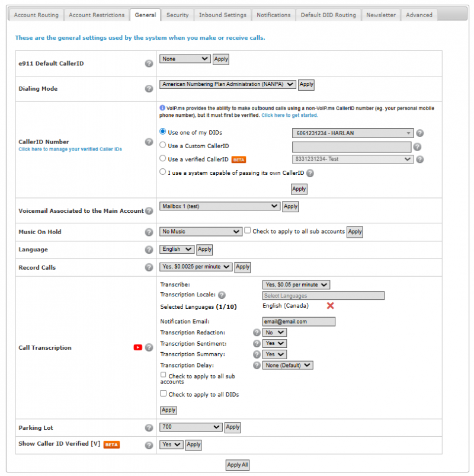Click the Select Languages field
The image size is (474, 476).
click(323, 296)
